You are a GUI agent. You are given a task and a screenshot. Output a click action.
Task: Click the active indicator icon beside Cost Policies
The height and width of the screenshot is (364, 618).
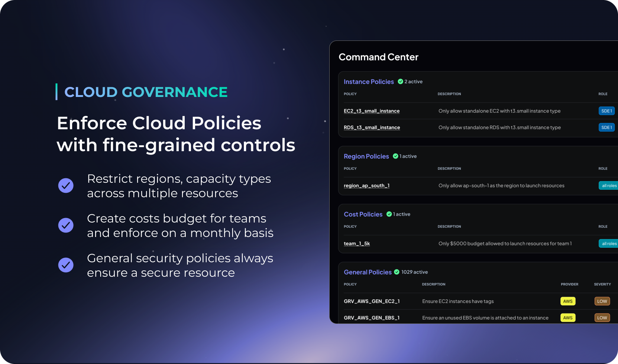389,214
